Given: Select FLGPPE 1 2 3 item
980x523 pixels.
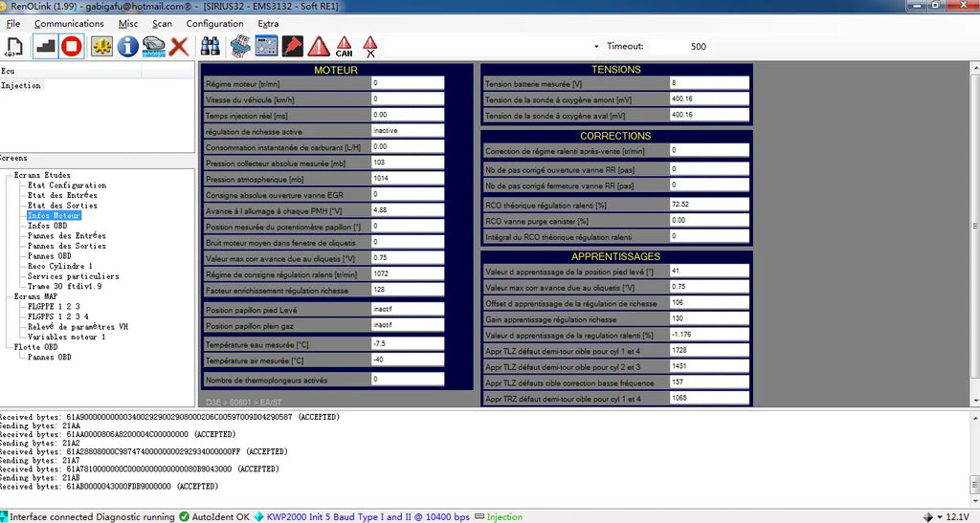Looking at the screenshot, I should click(54, 306).
